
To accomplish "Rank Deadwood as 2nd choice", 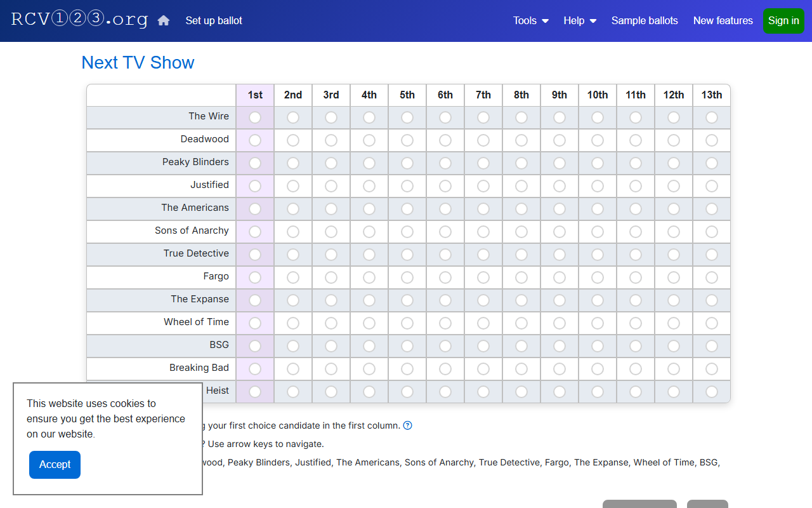I will 293,140.
